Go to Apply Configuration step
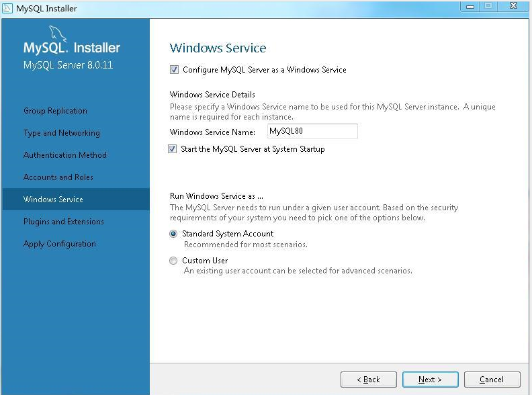The height and width of the screenshot is (395, 532). tap(60, 244)
